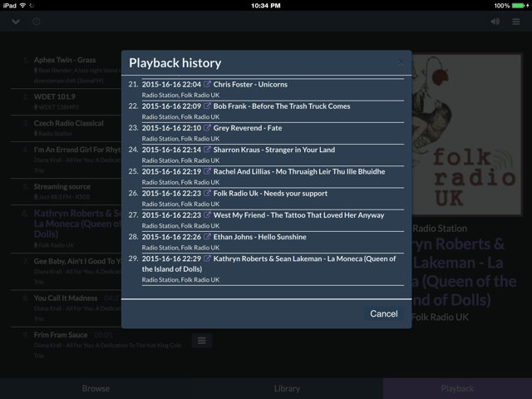
Task: Open external link icon for Chris Foster - Unicorns
Action: click(207, 84)
